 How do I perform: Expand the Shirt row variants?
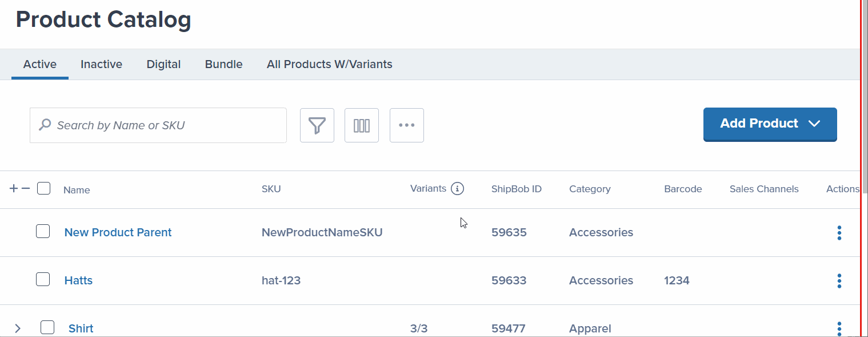[18, 327]
